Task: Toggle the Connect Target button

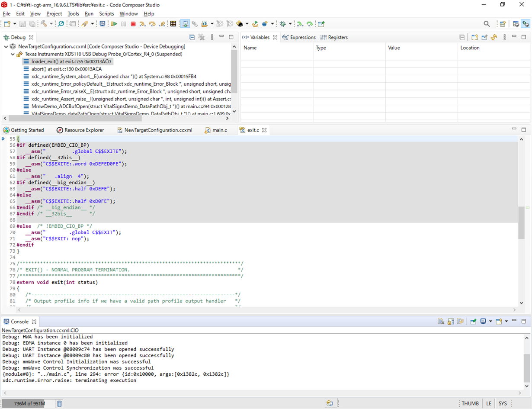Action: pyautogui.click(x=185, y=24)
